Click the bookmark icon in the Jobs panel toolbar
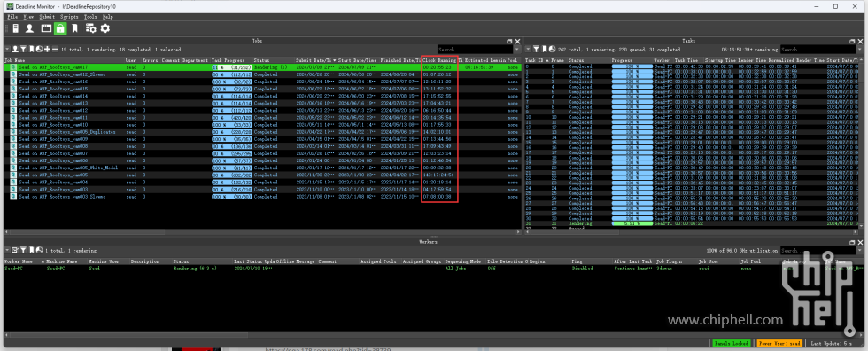868x351 pixels. 32,50
